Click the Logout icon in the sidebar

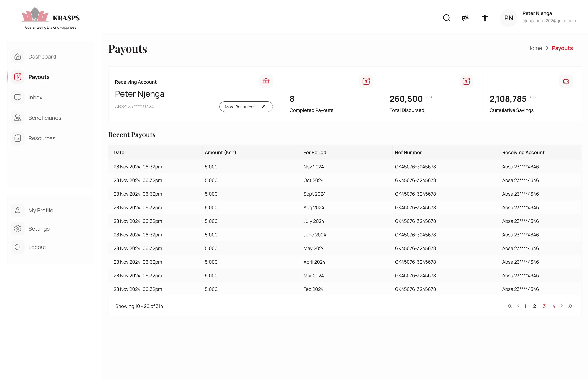pos(18,247)
